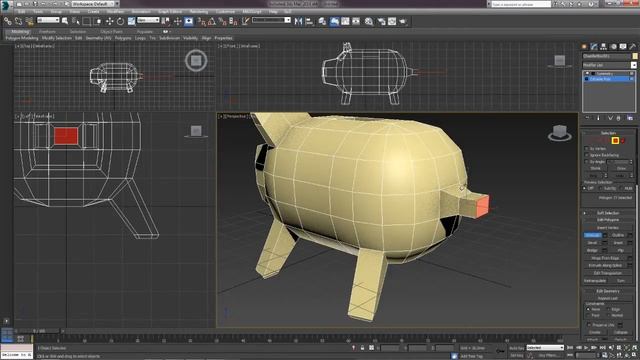Collapse the Edit Geometry rollout
Image resolution: width=640 pixels, height=360 pixels.
[608, 291]
